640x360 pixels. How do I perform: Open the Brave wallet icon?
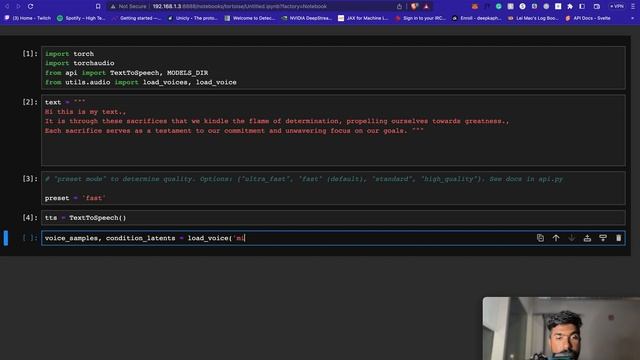pos(597,6)
